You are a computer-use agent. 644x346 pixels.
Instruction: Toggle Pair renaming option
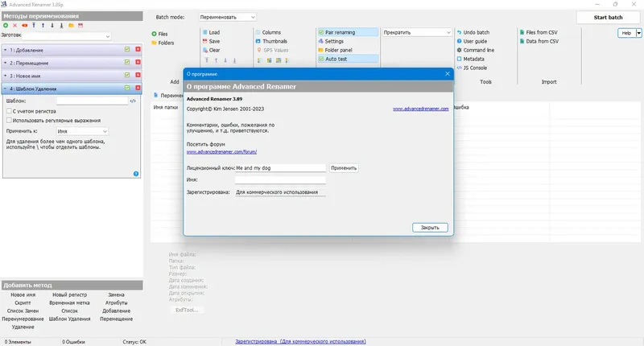tap(348, 32)
